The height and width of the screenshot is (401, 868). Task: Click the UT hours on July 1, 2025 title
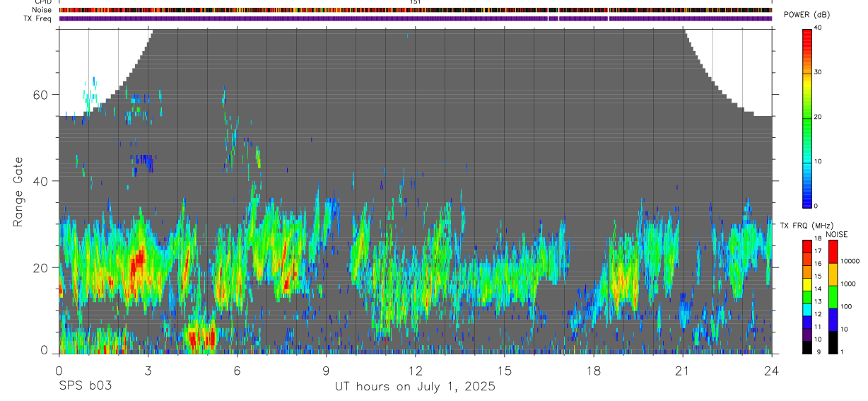pyautogui.click(x=416, y=386)
